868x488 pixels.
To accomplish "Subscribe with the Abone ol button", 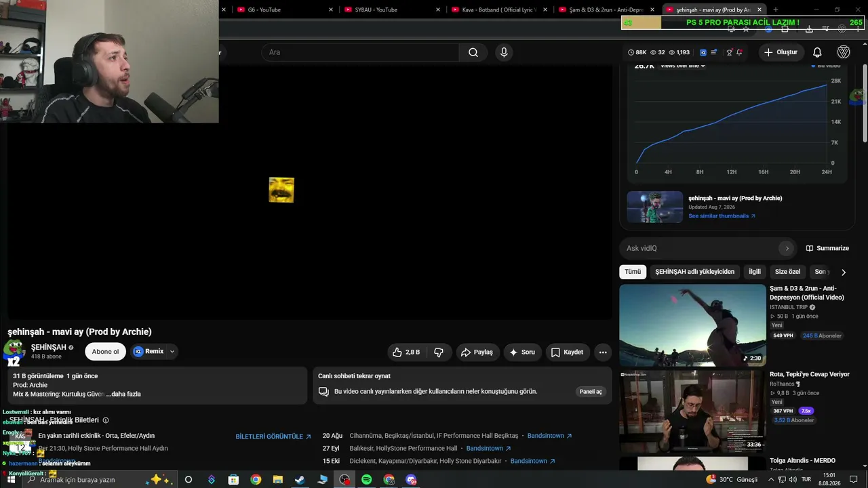I will [105, 352].
